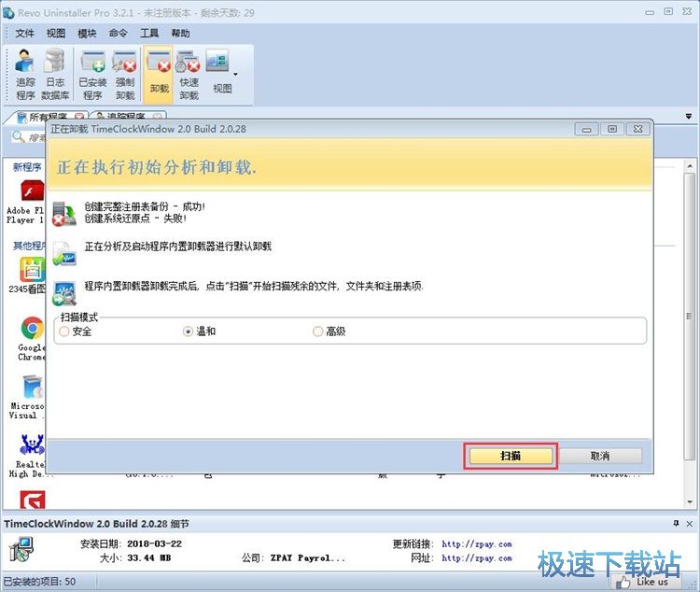Click the 扫描 button
Image resolution: width=700 pixels, height=592 pixels.
coord(511,456)
